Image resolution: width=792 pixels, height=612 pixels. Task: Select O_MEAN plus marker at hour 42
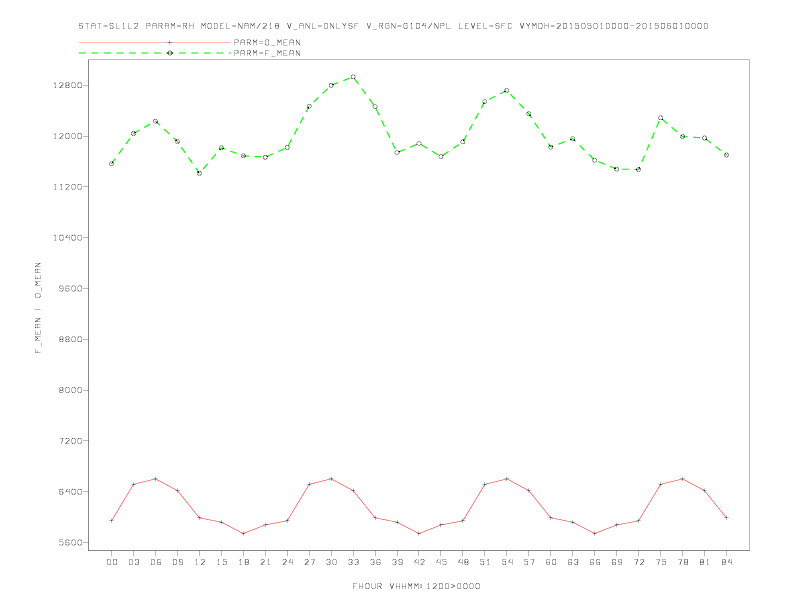tap(419, 534)
